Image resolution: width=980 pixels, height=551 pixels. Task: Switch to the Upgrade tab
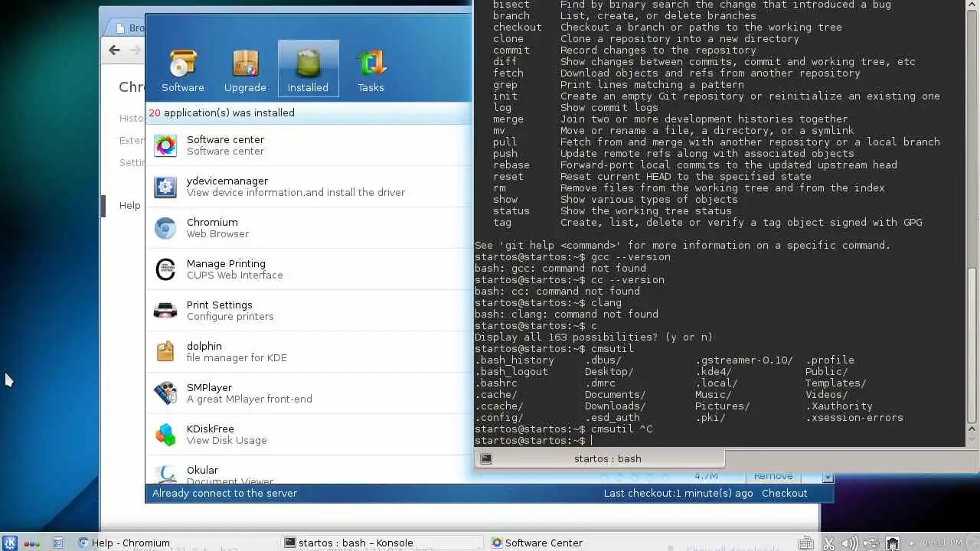coord(245,70)
